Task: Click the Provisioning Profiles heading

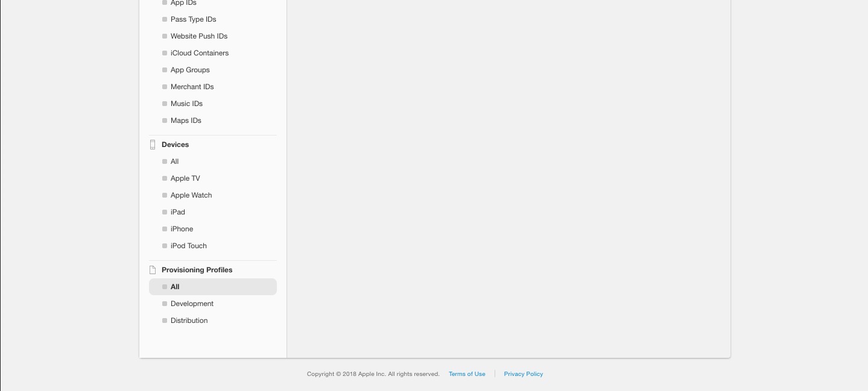Action: pyautogui.click(x=197, y=270)
